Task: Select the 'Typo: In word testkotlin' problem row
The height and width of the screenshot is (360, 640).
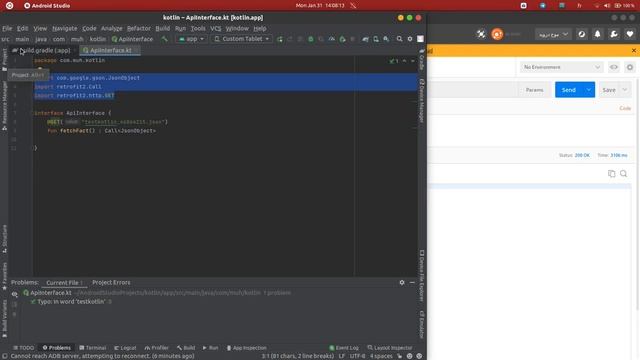Action: 71,302
